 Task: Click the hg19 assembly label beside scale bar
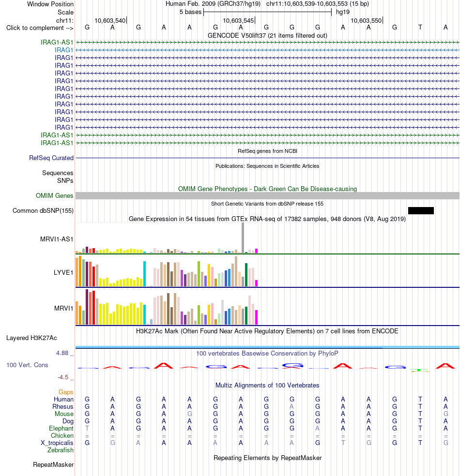pyautogui.click(x=343, y=12)
